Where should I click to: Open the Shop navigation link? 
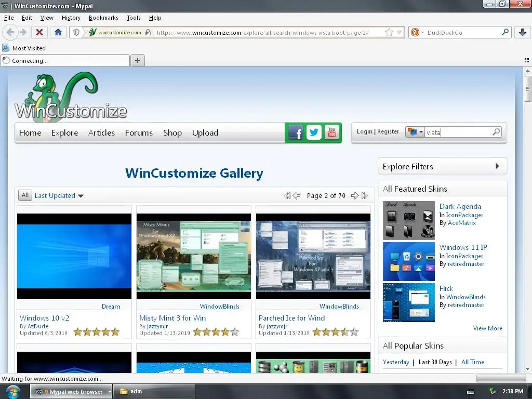click(172, 132)
